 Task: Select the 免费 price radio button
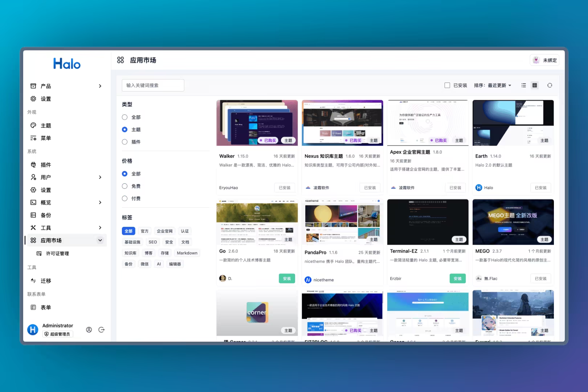click(x=125, y=186)
